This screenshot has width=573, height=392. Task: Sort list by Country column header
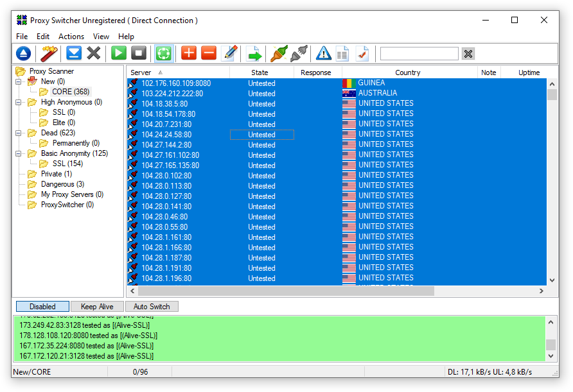click(408, 72)
